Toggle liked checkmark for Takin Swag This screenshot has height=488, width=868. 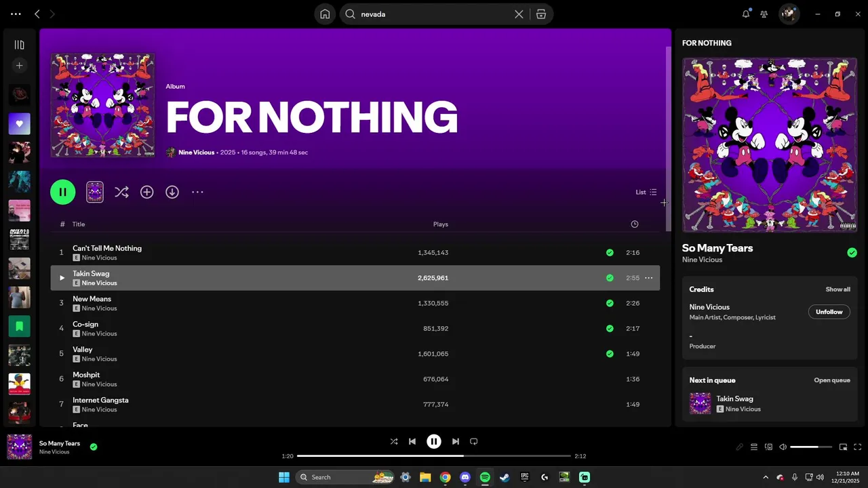610,278
